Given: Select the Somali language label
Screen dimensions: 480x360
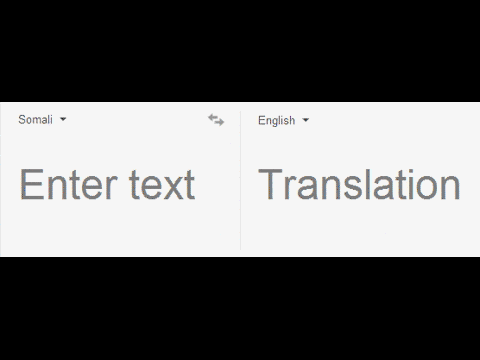Looking at the screenshot, I should [35, 119].
